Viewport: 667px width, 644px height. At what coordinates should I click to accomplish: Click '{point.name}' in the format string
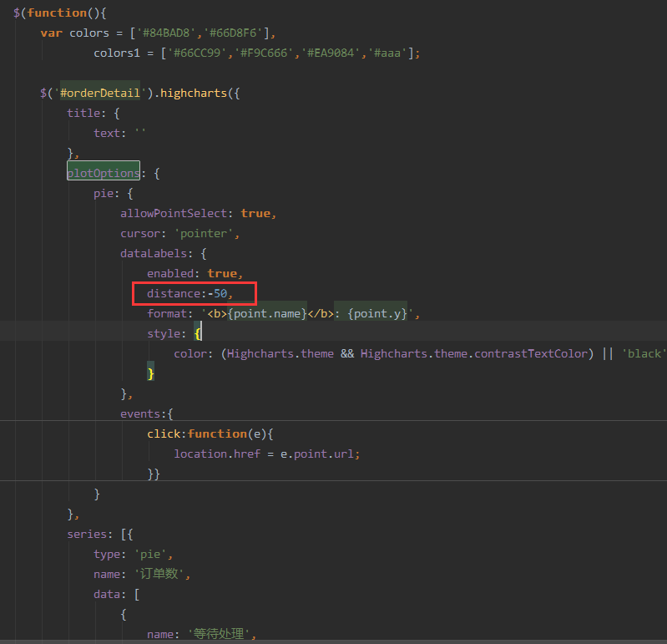tap(267, 313)
